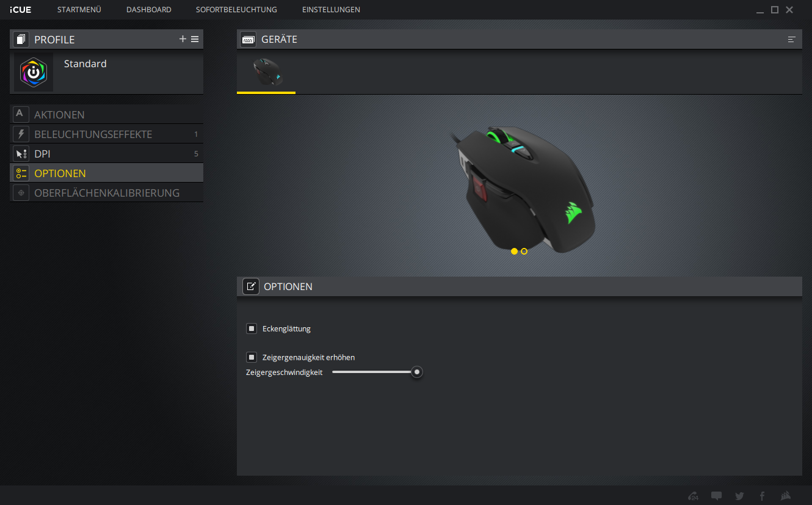This screenshot has height=505, width=812.
Task: Toggle the Eckenglättung checkbox
Action: click(x=252, y=329)
